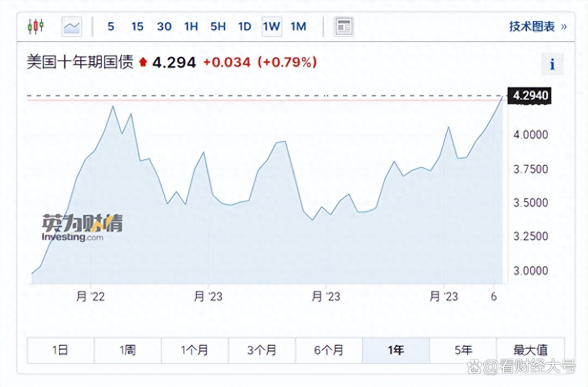
Task: Click the blue info icon
Action: pyautogui.click(x=552, y=64)
